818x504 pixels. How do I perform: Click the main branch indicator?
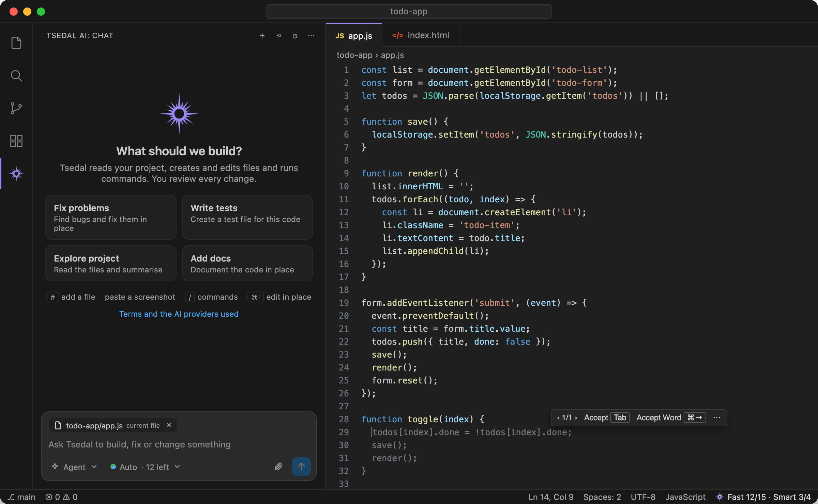point(21,497)
